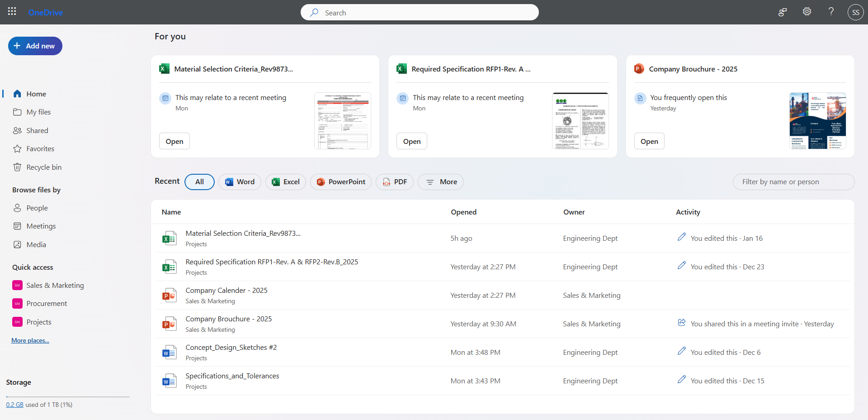
Task: Filter recent files by Excel
Action: [x=286, y=182]
